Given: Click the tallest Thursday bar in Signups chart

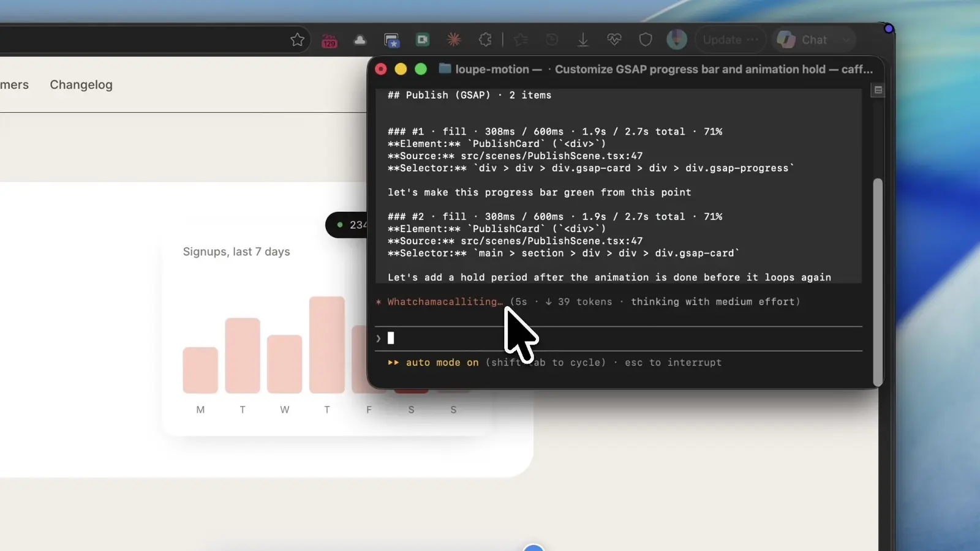Looking at the screenshot, I should 327,345.
